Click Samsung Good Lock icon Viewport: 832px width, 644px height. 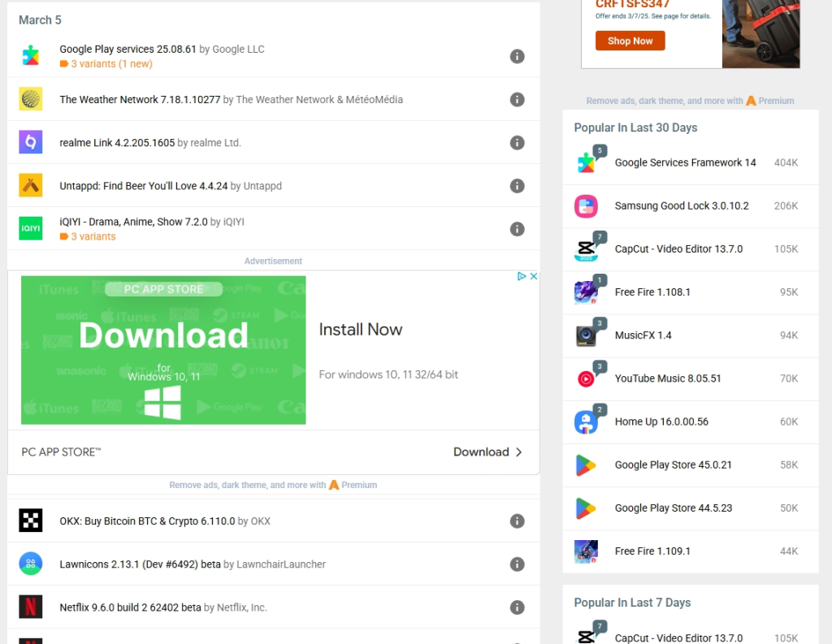pyautogui.click(x=587, y=206)
